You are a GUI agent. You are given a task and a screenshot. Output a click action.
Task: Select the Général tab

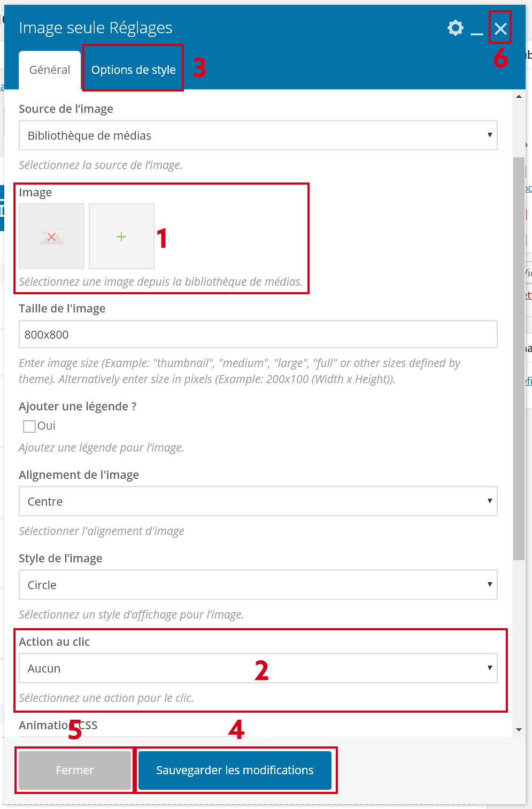tap(50, 70)
